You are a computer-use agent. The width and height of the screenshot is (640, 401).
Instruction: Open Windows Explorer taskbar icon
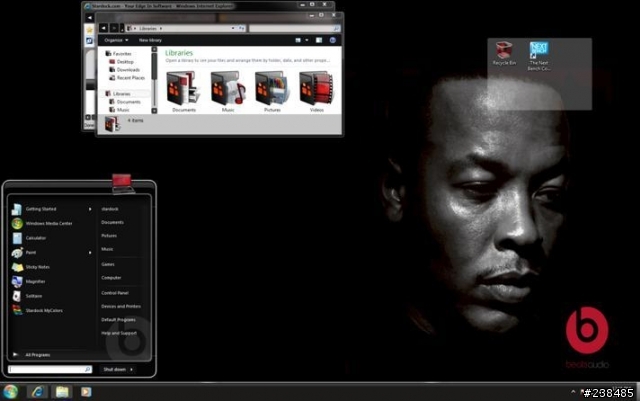pos(62,392)
